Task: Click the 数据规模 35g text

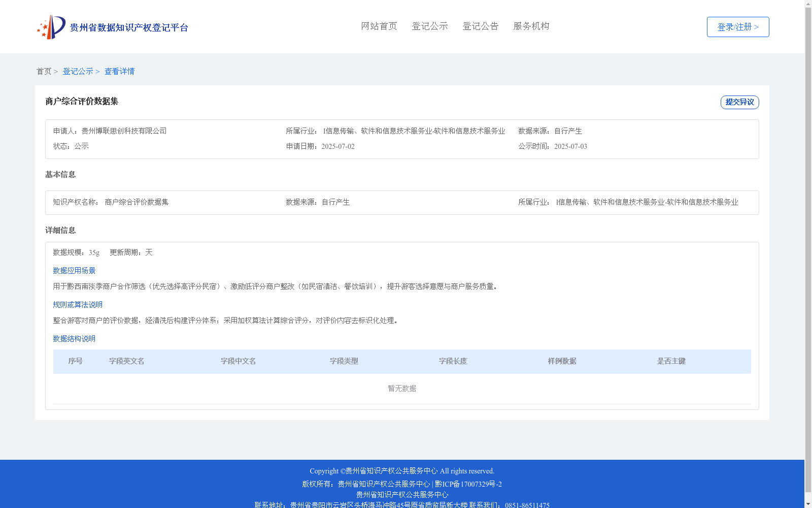Action: (77, 252)
